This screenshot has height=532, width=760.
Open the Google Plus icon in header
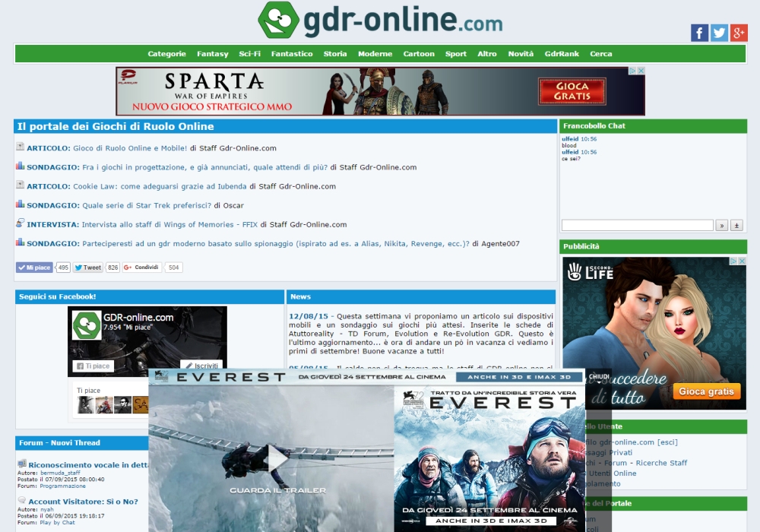tap(739, 33)
